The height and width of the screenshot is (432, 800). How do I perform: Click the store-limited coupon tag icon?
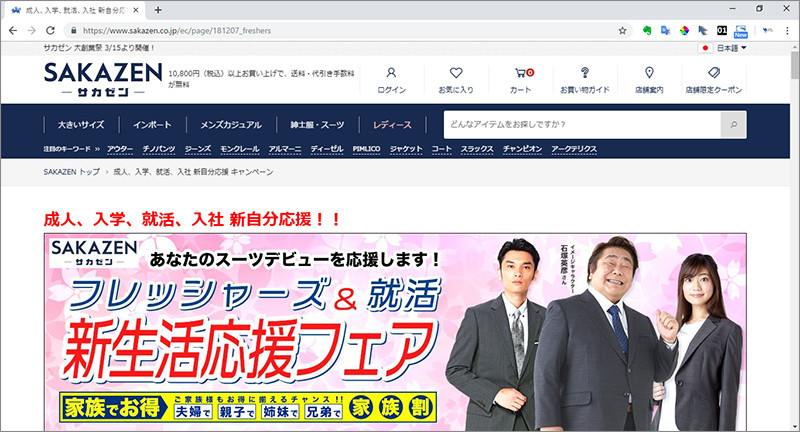pos(714,72)
